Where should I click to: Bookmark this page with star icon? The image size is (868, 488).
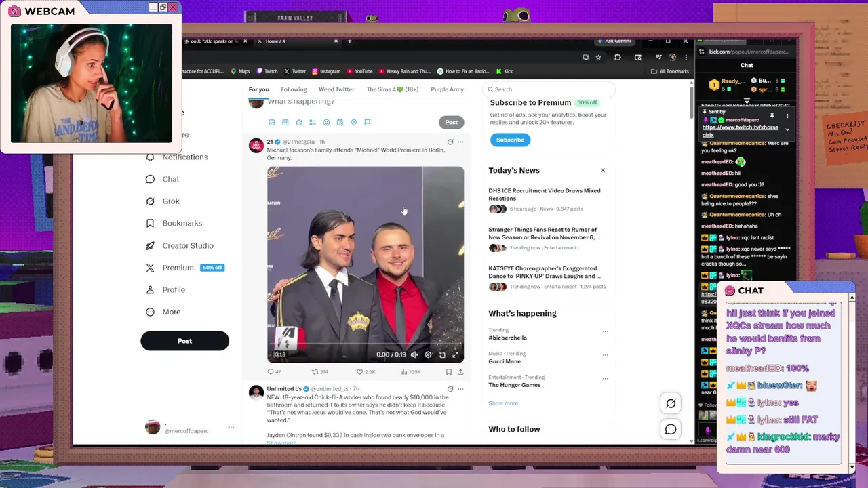coord(598,58)
